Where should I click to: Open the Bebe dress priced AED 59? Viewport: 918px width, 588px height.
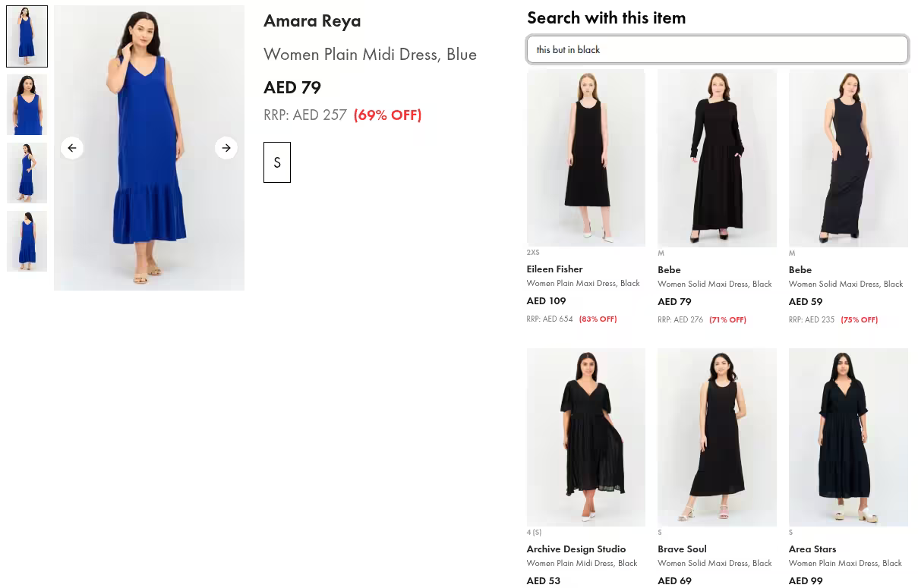click(x=848, y=158)
